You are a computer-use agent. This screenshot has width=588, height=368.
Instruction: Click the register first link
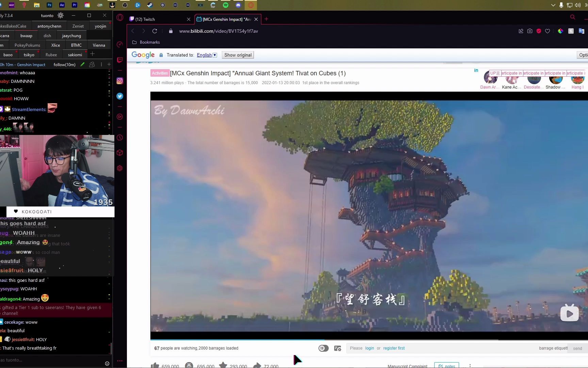tap(394, 348)
